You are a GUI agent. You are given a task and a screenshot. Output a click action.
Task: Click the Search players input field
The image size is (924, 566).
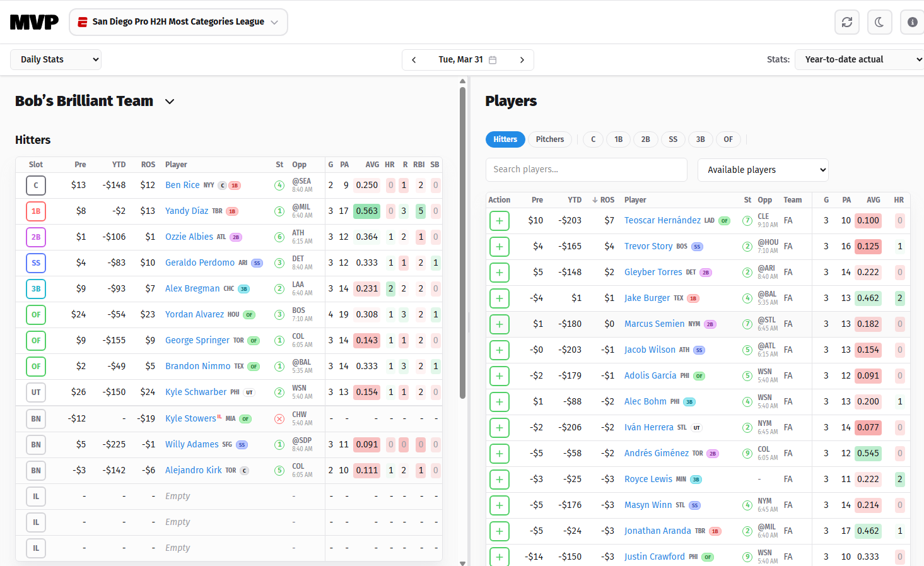click(x=586, y=170)
